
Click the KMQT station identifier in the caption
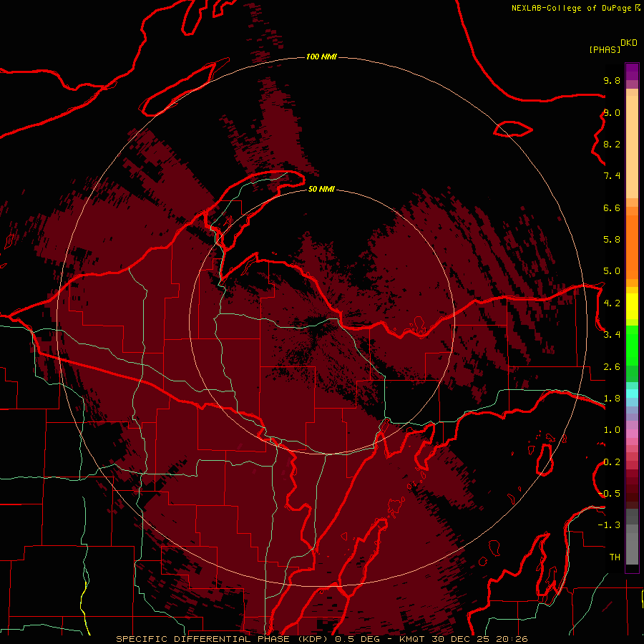(411, 639)
